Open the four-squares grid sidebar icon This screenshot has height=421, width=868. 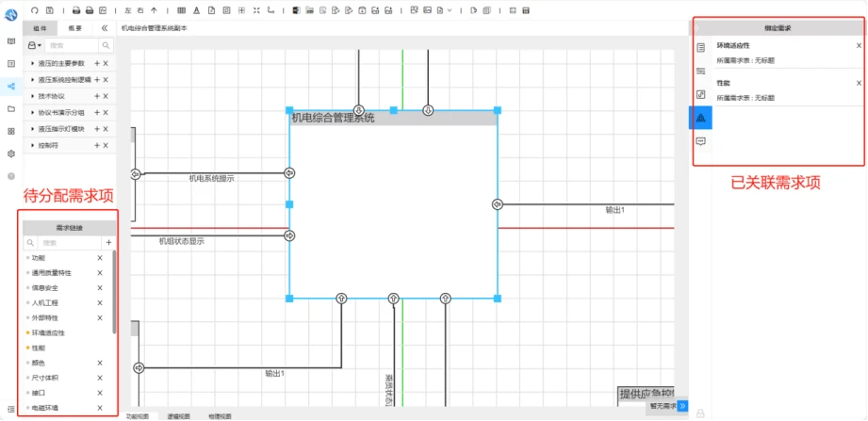click(11, 131)
